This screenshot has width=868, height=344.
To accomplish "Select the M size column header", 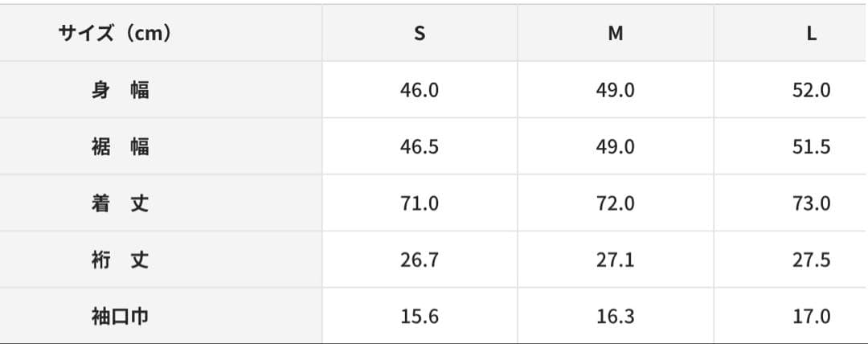I will point(615,34).
